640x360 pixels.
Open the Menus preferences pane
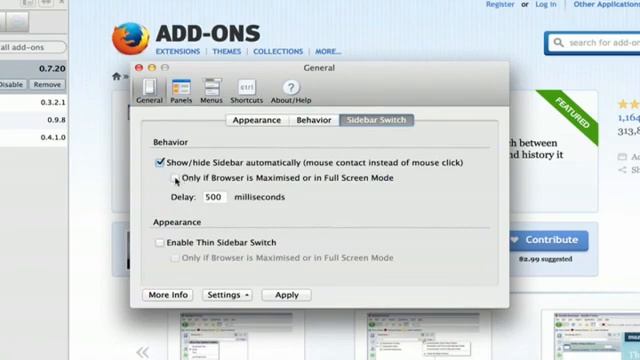click(x=211, y=91)
